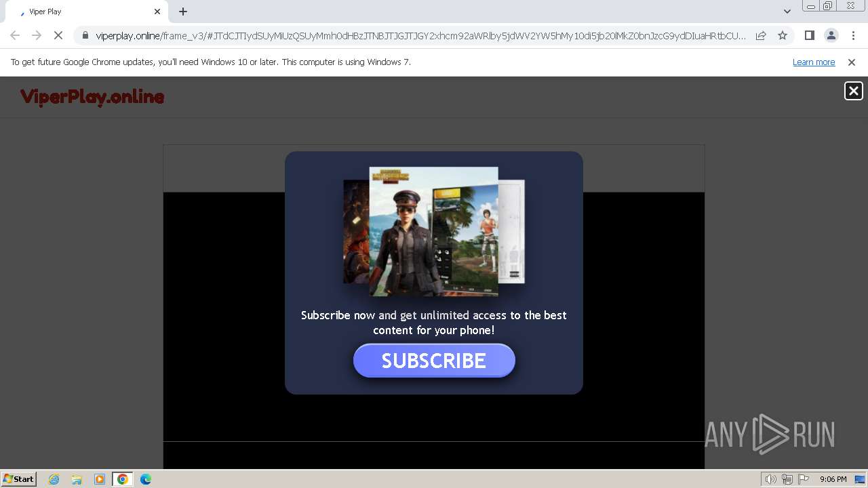Click the SUBSCRIBE button in the popup
Viewport: 868px width, 488px height.
pos(434,361)
